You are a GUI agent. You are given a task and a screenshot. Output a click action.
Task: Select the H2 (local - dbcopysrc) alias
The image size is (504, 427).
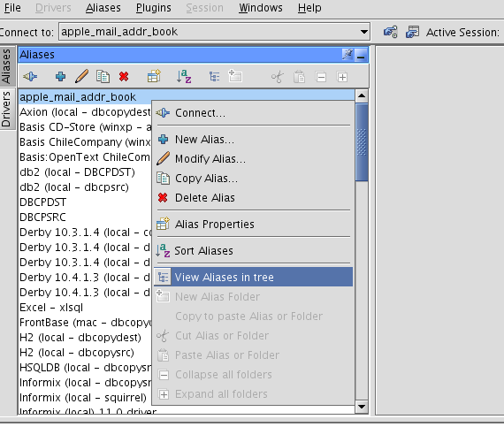(x=85, y=353)
